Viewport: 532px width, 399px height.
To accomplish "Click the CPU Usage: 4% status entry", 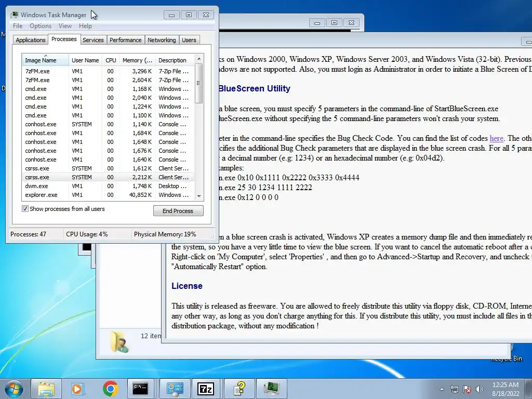I will point(87,234).
